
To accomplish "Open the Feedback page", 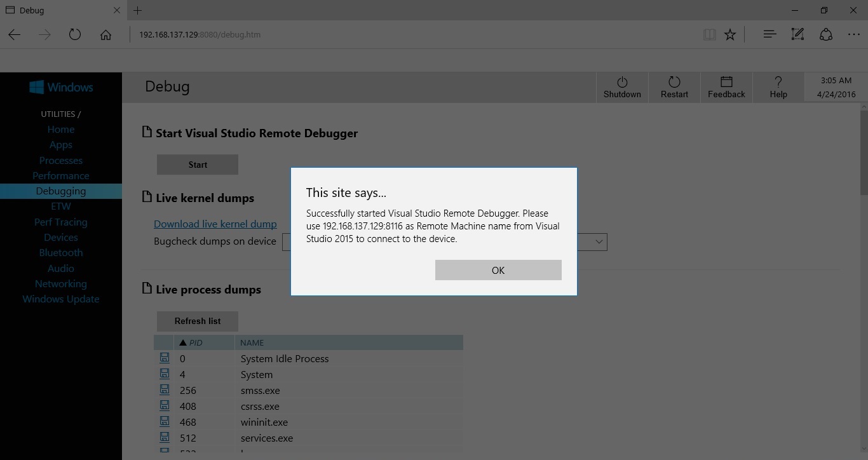I will pos(726,88).
